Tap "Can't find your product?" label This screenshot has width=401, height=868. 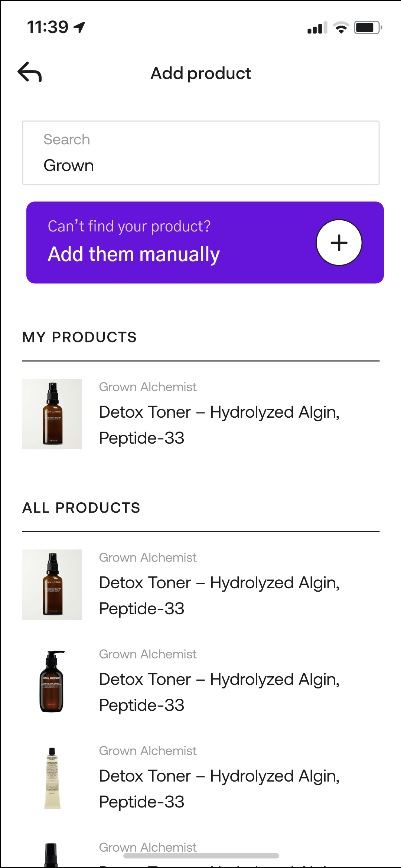coord(129,226)
